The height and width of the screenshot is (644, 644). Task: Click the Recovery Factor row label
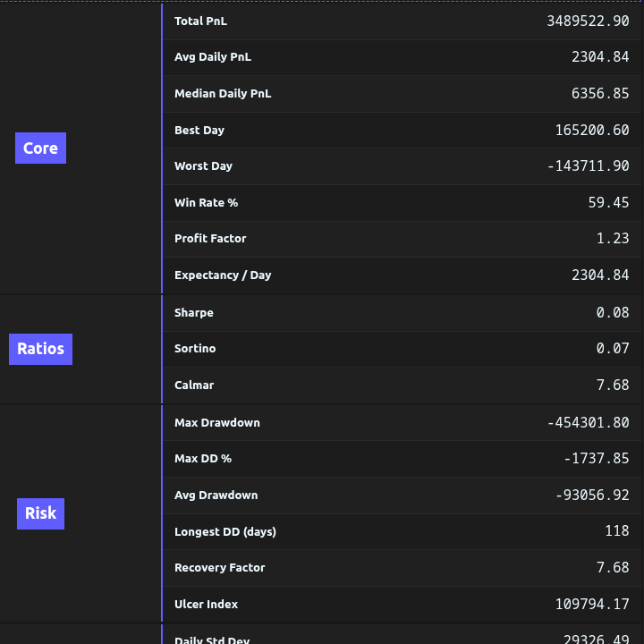click(219, 568)
